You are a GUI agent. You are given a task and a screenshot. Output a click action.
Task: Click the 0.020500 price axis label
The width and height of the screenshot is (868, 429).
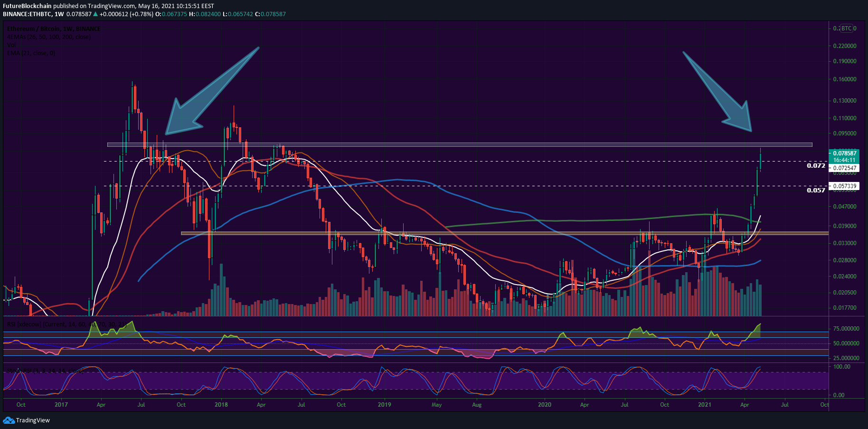click(x=845, y=293)
